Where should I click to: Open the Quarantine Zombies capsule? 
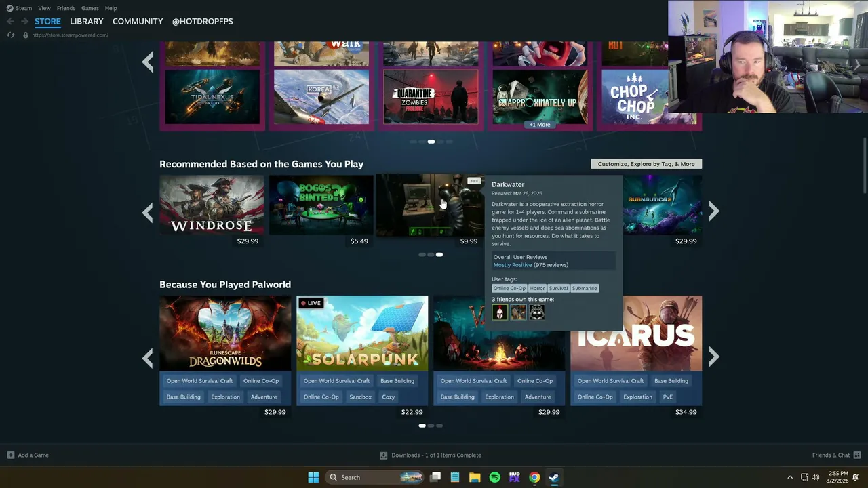pos(431,98)
